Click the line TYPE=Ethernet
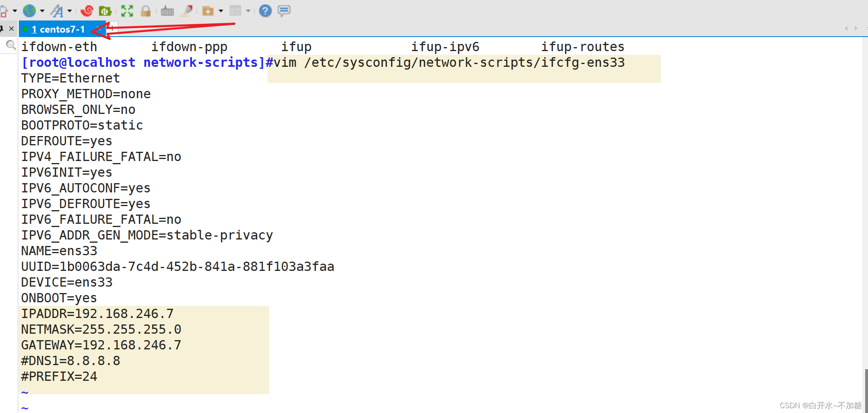This screenshot has height=413, width=868. click(x=71, y=78)
